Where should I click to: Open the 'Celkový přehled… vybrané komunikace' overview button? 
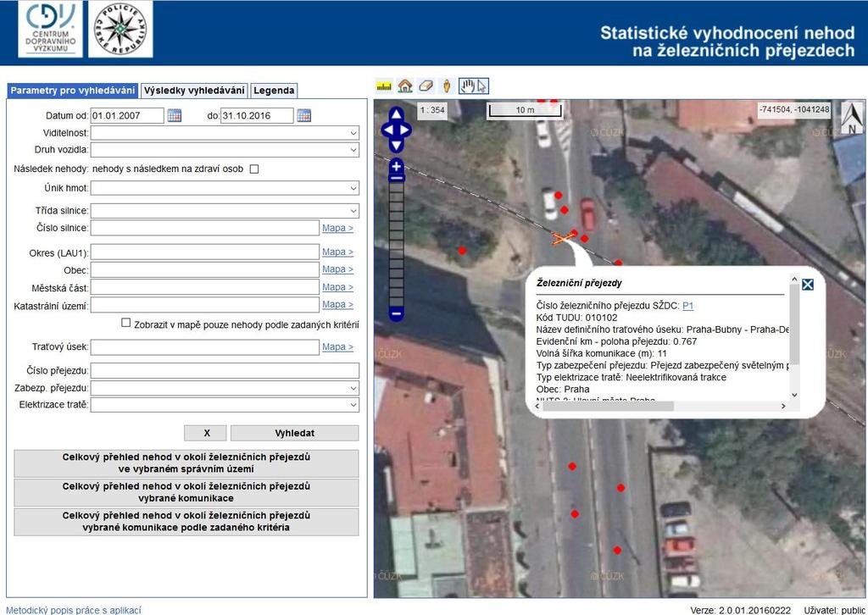pyautogui.click(x=186, y=492)
